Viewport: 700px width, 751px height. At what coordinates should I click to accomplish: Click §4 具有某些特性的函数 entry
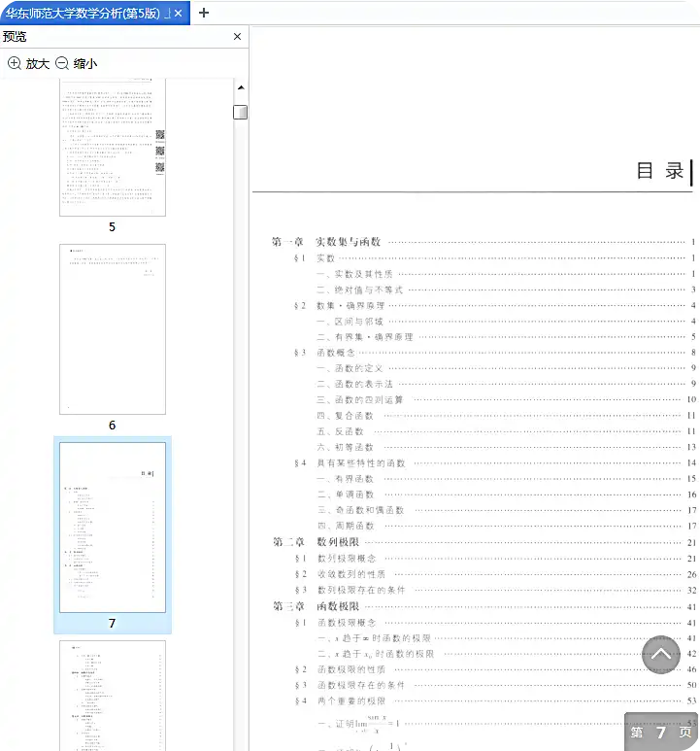[x=495, y=463]
